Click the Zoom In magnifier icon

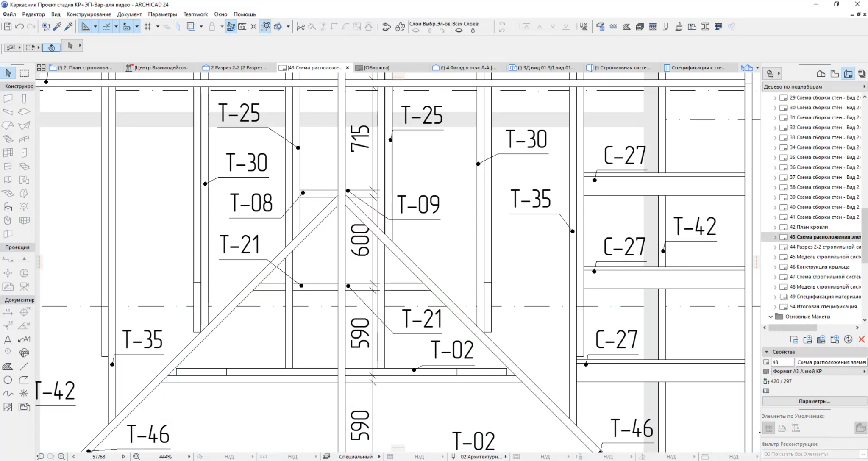point(61,456)
